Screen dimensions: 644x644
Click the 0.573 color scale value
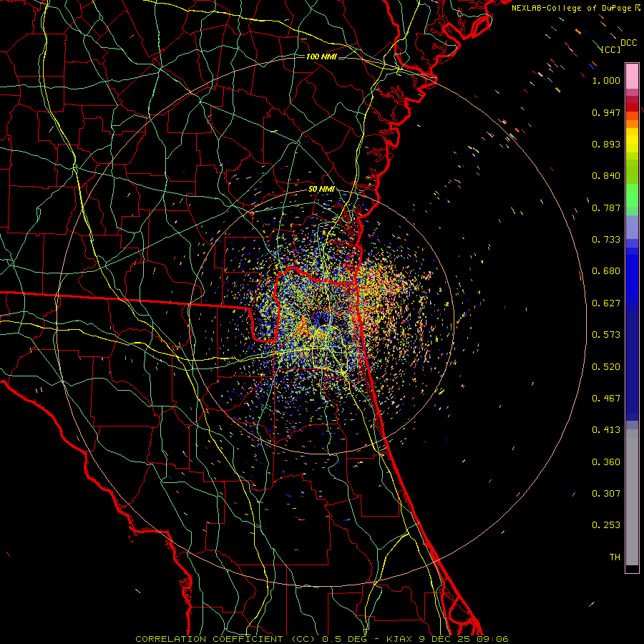pos(606,335)
